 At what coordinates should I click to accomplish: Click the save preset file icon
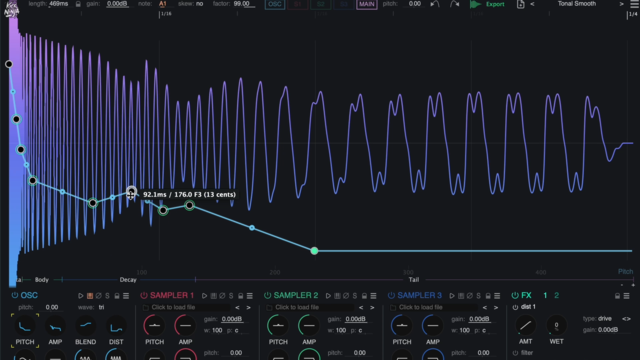(x=520, y=4)
